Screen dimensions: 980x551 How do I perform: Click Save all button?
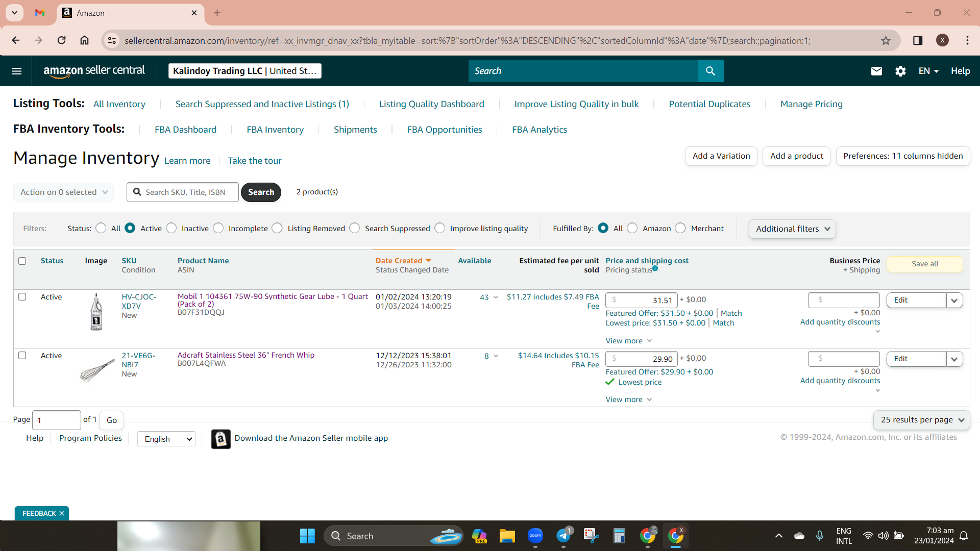click(x=925, y=264)
